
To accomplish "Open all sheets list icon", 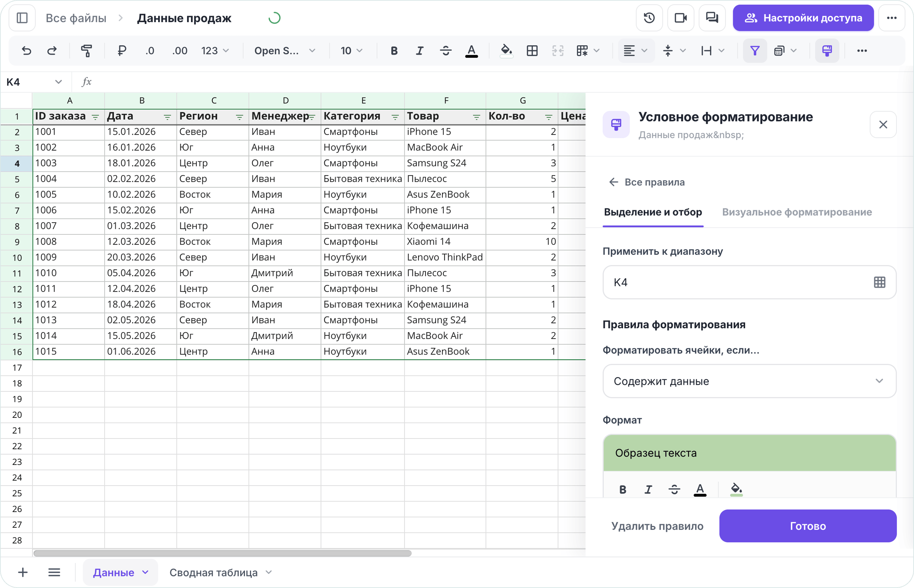I will pos(54,572).
